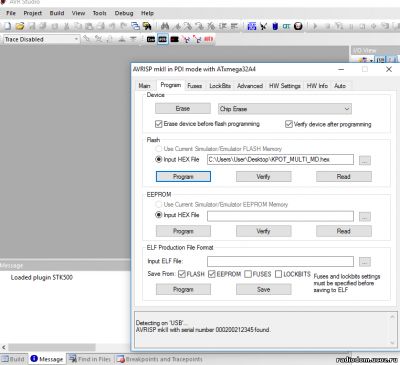Click the Toggle Bookmark flag icon
The height and width of the screenshot is (365, 400).
coord(177,26)
